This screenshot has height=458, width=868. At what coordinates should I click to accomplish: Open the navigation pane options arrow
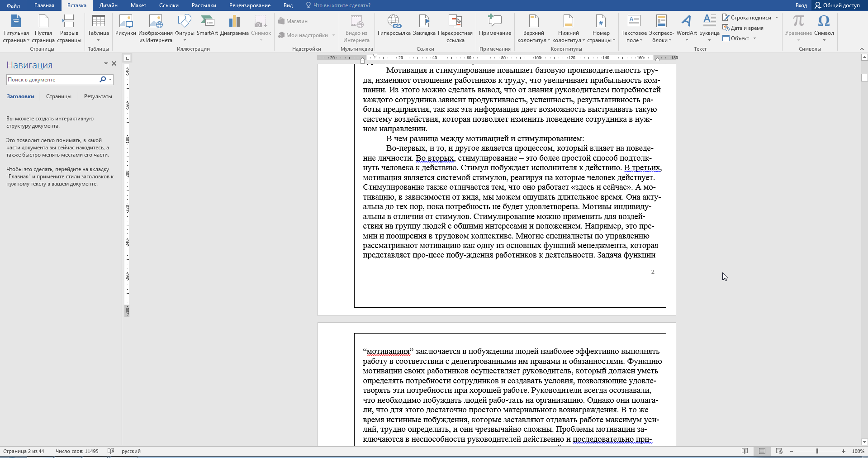point(106,64)
